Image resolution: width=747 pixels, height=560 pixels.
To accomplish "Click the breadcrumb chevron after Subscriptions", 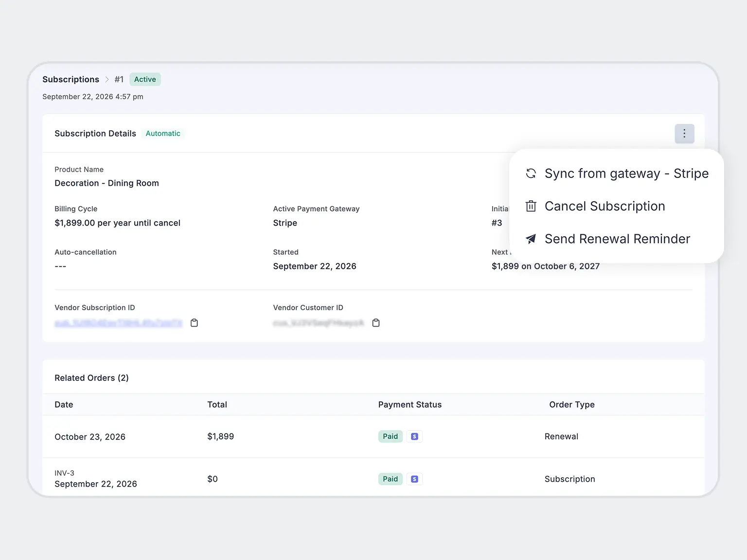I will click(x=107, y=79).
